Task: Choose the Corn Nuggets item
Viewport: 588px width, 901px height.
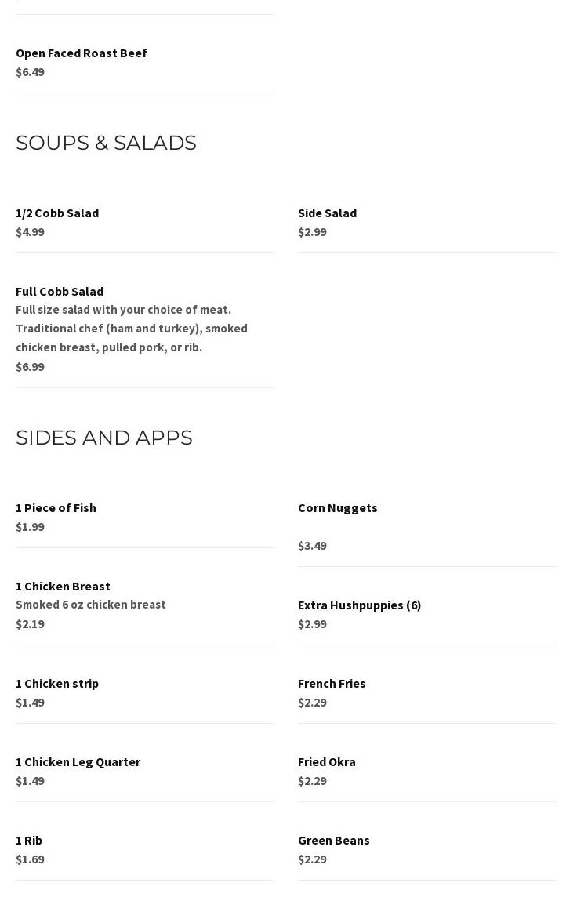Action: (x=337, y=508)
